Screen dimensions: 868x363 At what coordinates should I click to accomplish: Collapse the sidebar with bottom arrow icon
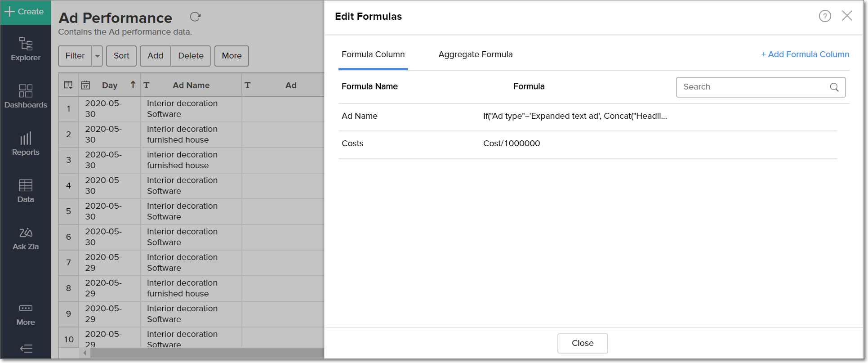(x=26, y=349)
